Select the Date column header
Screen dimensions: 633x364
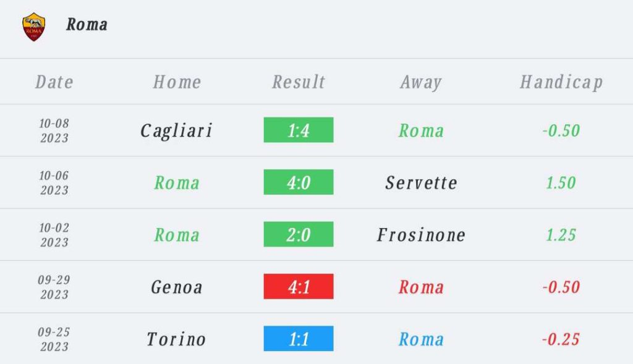pyautogui.click(x=54, y=82)
